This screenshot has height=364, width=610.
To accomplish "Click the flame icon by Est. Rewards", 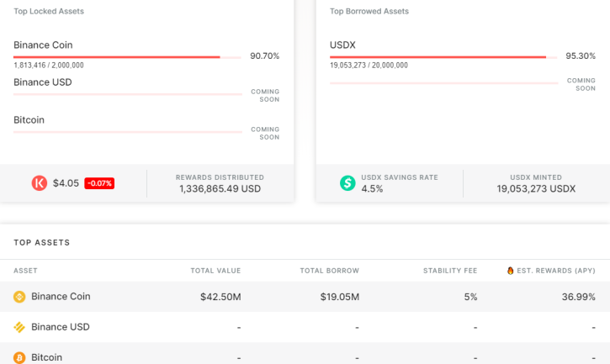I will click(x=511, y=271).
